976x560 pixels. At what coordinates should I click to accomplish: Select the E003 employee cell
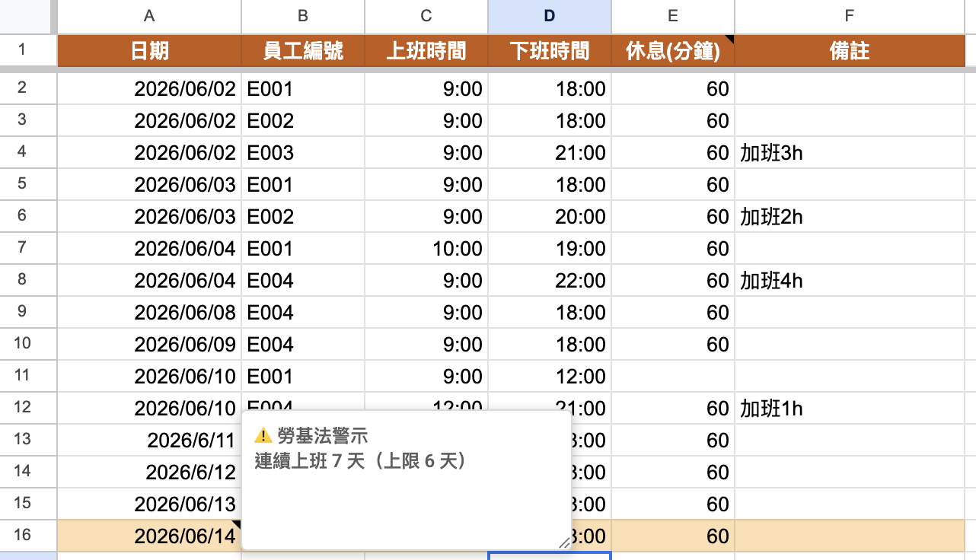point(303,153)
